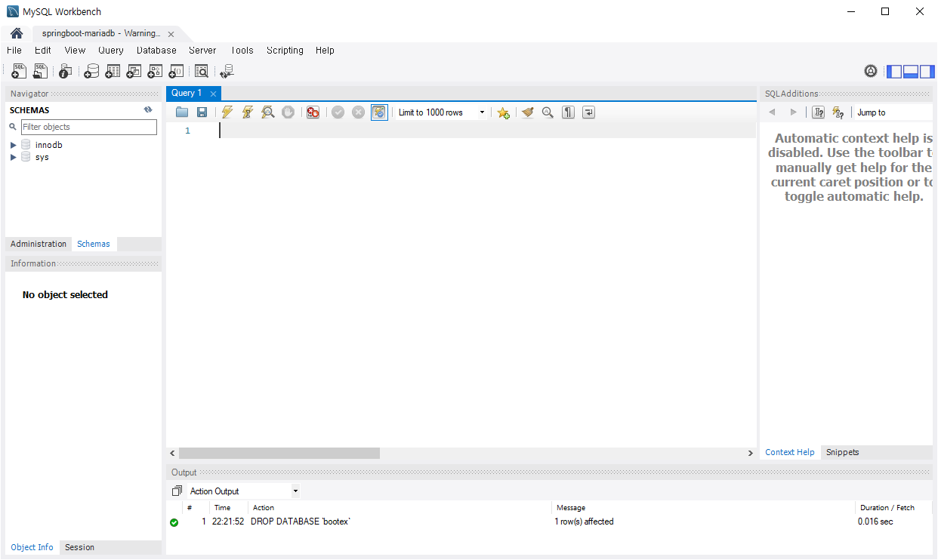Open the Tools menu
This screenshot has width=938, height=560.
[242, 51]
